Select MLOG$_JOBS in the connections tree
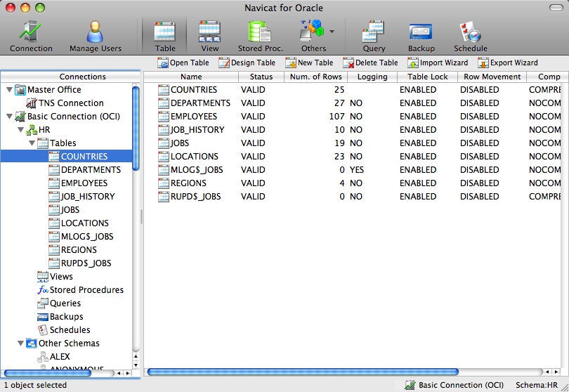The height and width of the screenshot is (392, 569). [x=81, y=237]
